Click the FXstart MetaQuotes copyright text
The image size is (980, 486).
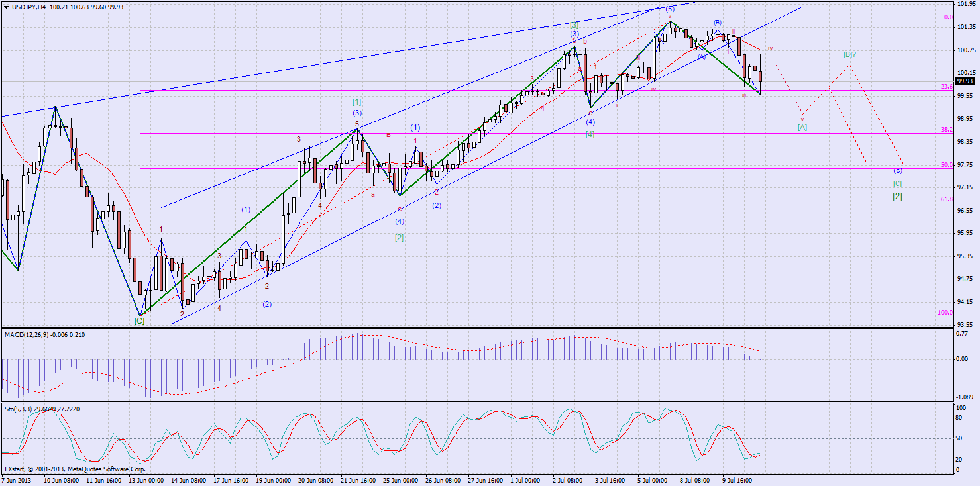[x=74, y=469]
